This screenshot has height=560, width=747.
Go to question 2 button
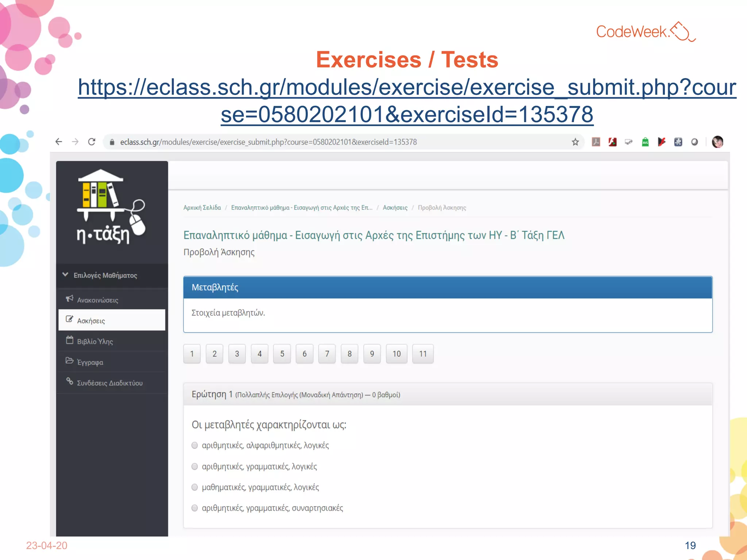point(214,354)
